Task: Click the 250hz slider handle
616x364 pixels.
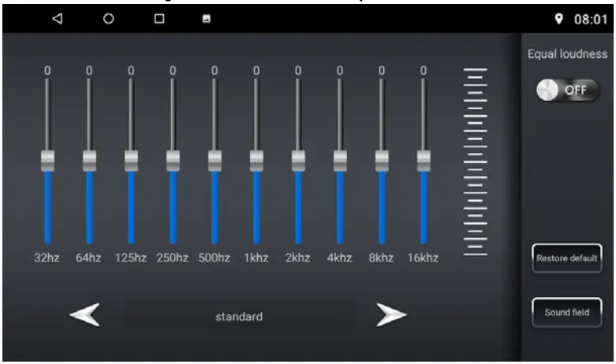Action: (x=173, y=161)
